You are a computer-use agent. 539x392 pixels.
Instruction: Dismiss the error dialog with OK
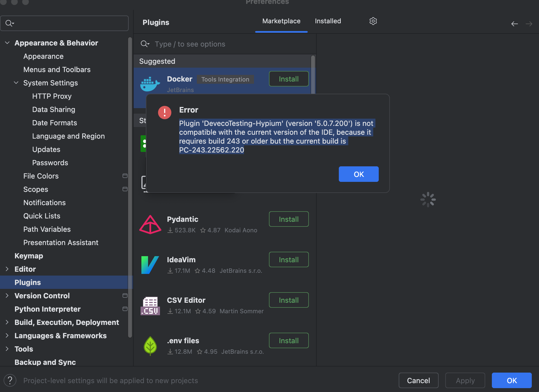[359, 174]
